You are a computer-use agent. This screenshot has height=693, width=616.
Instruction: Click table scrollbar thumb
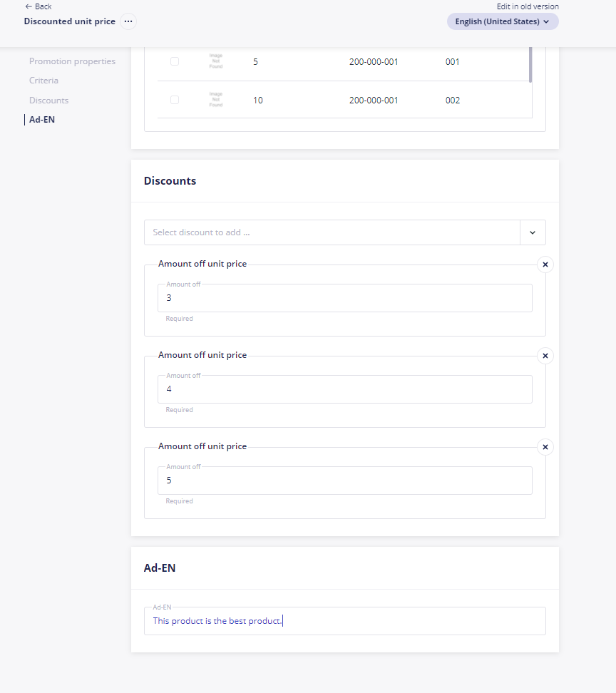[530, 65]
